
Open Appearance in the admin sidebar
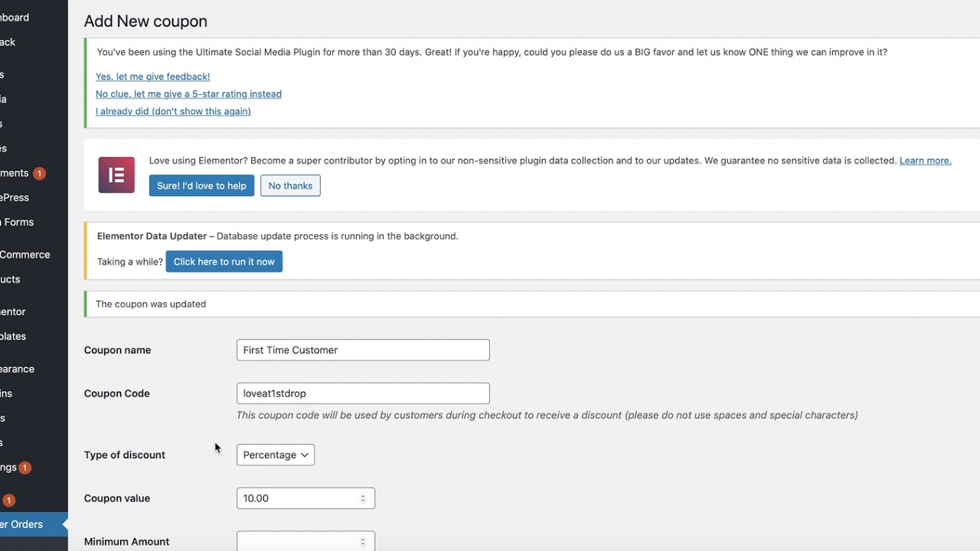18,369
